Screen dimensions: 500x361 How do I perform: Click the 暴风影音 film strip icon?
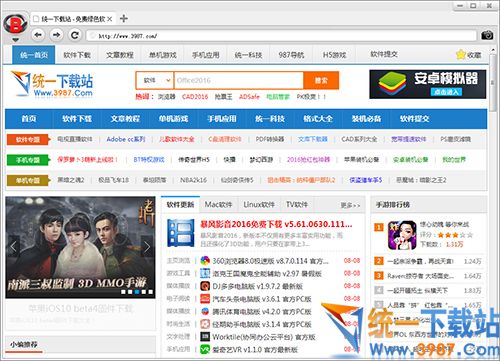181,233
